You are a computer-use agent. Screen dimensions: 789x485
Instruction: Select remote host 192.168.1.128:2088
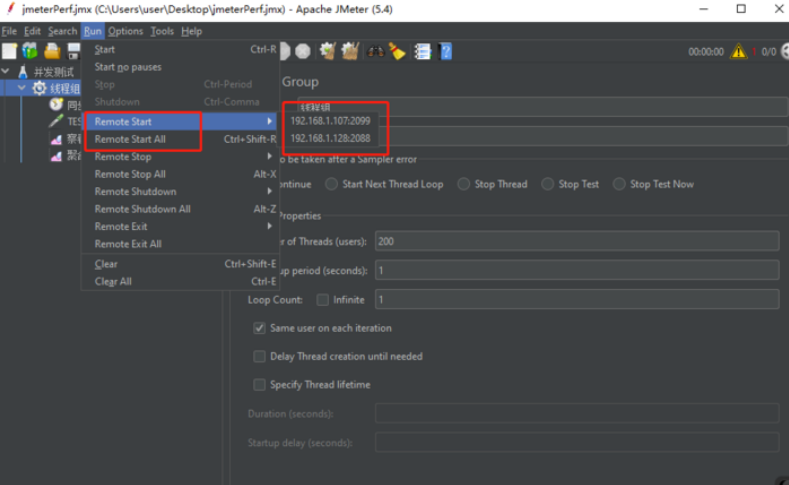click(x=331, y=138)
